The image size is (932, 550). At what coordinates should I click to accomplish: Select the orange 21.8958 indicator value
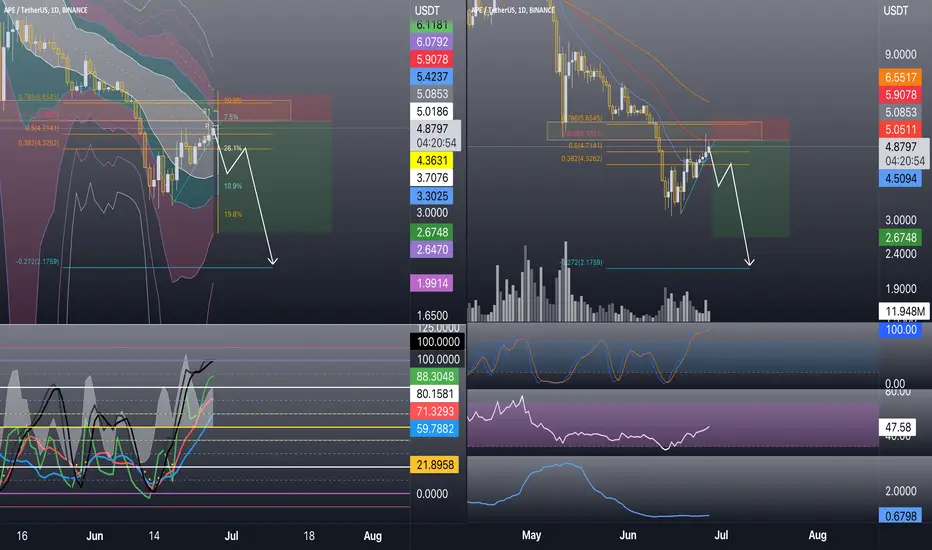[x=434, y=465]
